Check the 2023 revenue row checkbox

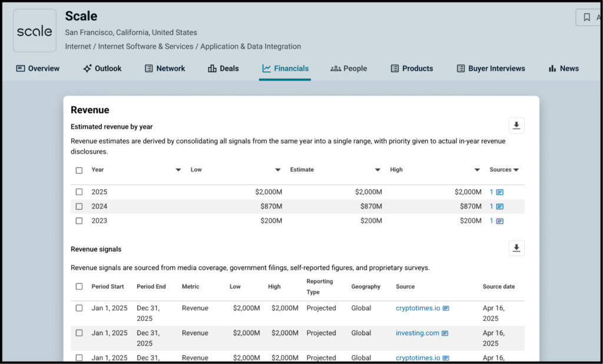coord(79,221)
